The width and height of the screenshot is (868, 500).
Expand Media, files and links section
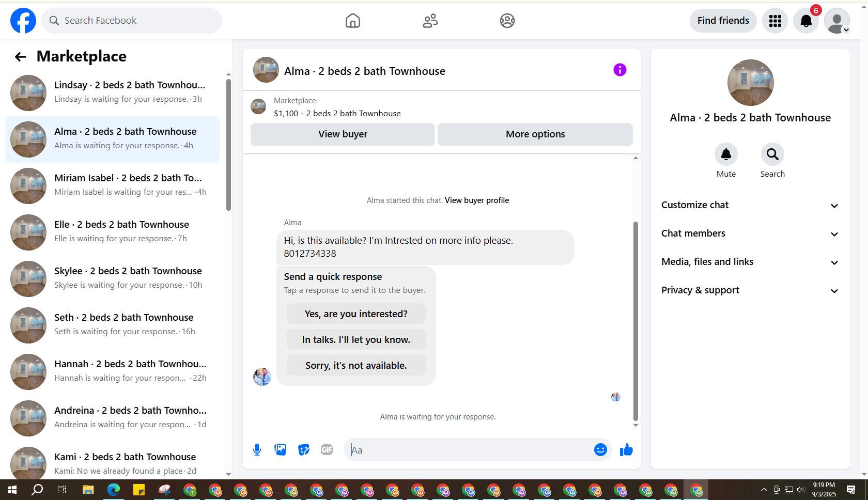tap(750, 262)
